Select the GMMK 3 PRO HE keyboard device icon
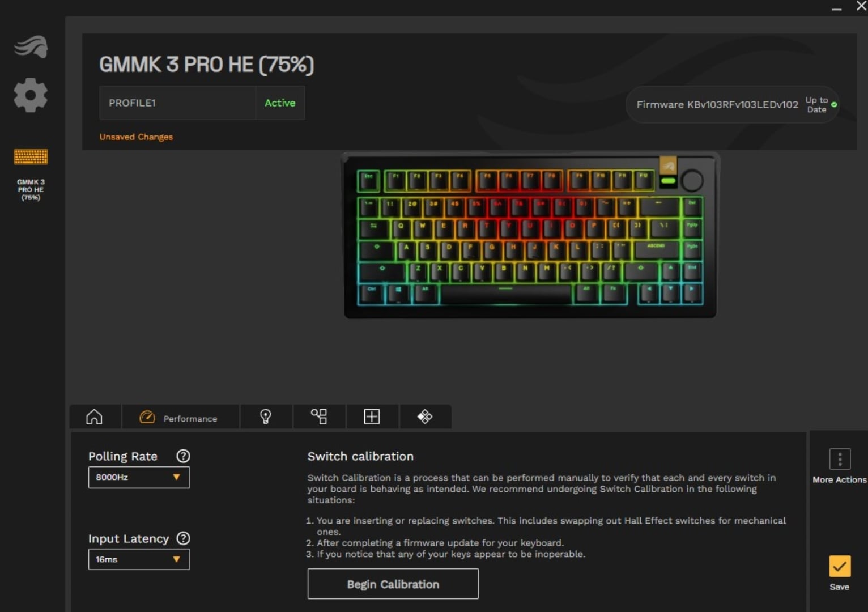 pos(31,157)
